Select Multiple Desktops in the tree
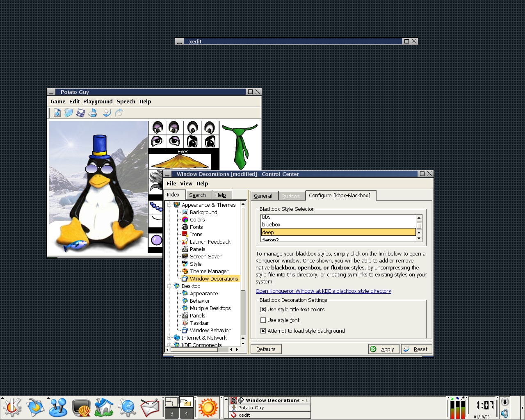This screenshot has height=420, width=525. (x=210, y=308)
